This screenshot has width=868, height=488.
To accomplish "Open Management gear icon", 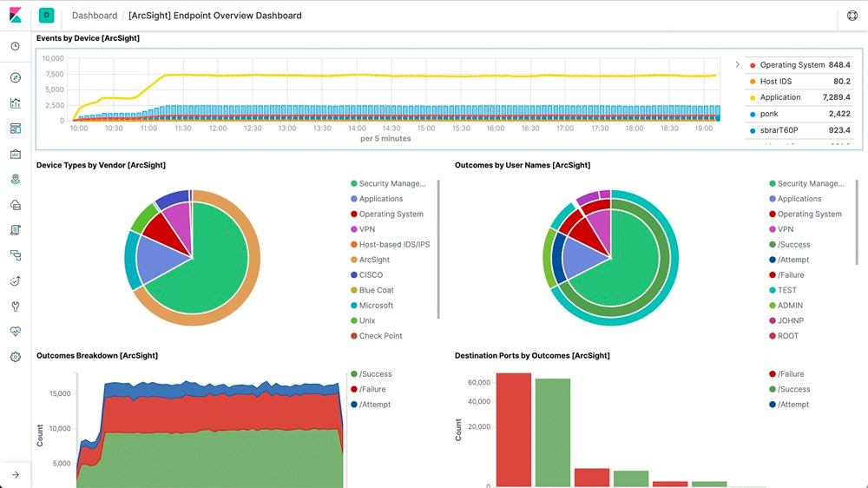I will click(16, 357).
